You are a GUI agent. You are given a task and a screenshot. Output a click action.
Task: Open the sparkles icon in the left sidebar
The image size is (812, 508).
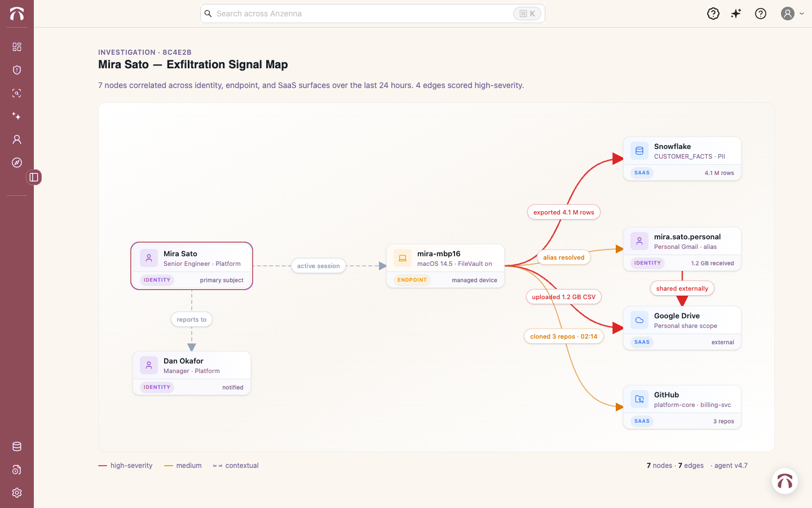17,116
